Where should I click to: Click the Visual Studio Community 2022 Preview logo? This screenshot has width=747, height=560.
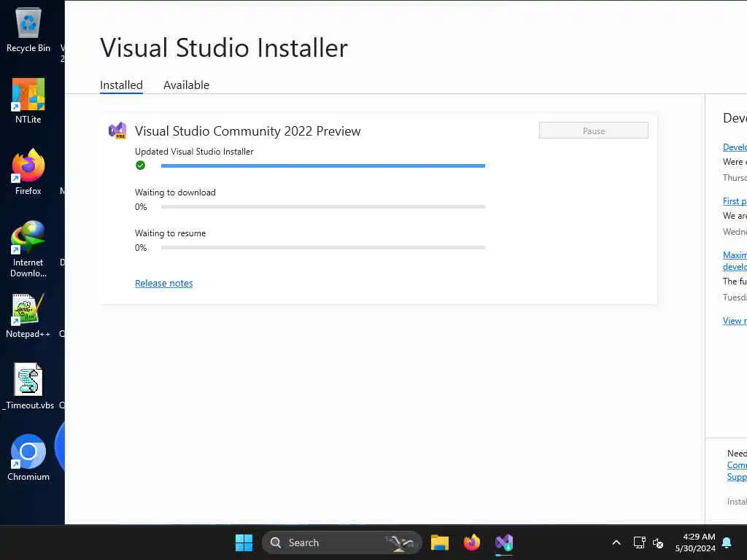coord(117,131)
